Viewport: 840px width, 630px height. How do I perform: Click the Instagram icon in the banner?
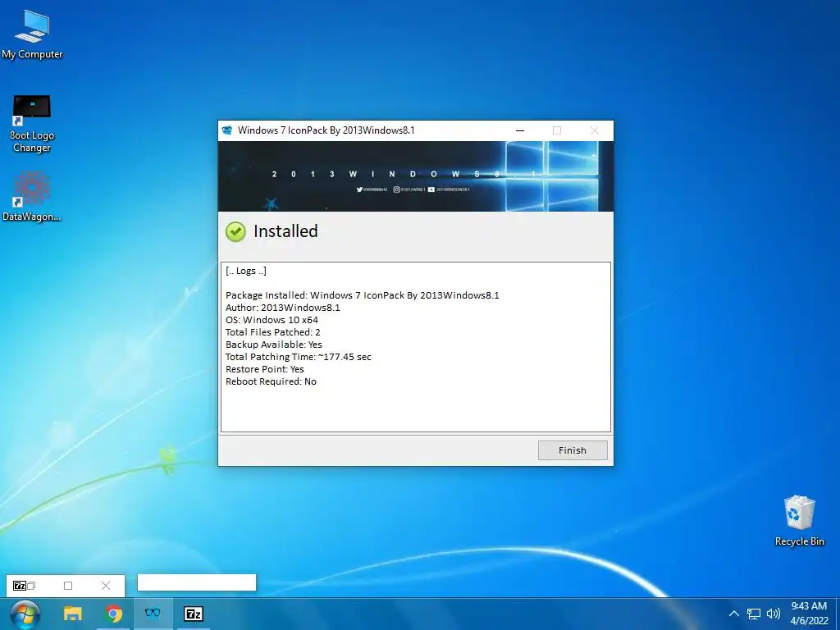[396, 189]
